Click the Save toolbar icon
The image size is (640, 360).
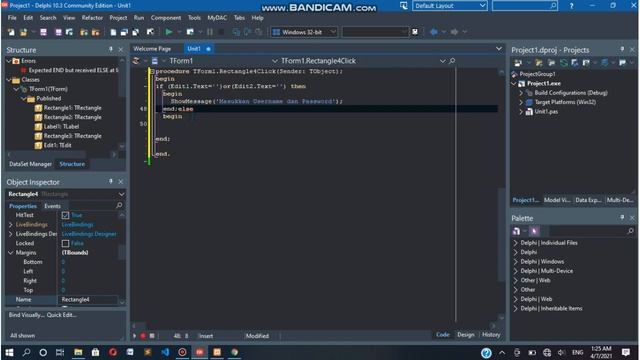coord(43,32)
